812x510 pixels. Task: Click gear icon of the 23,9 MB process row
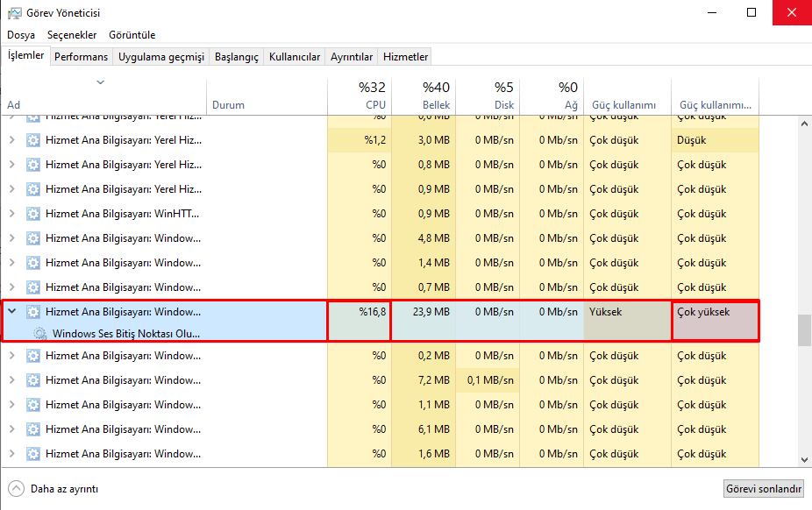[x=33, y=312]
